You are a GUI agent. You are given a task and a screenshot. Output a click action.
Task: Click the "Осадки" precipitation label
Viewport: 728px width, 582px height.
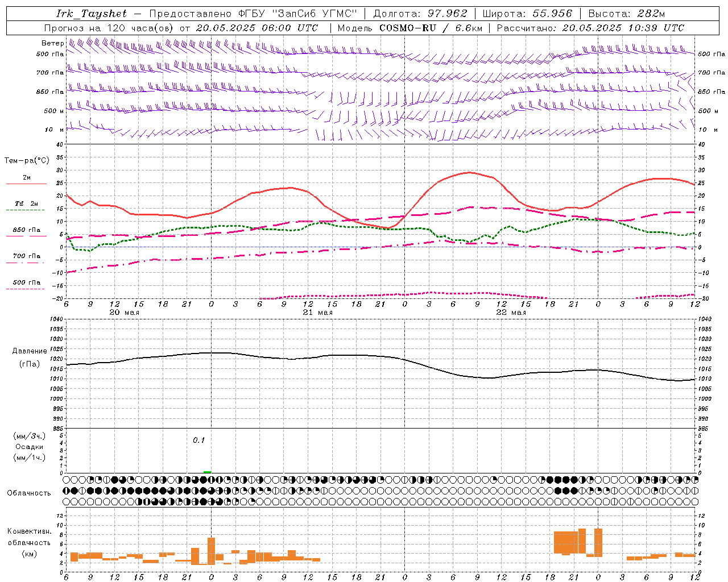point(29,447)
